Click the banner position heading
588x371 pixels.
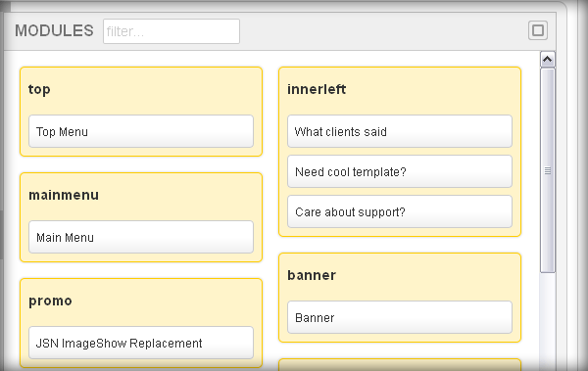pos(312,275)
